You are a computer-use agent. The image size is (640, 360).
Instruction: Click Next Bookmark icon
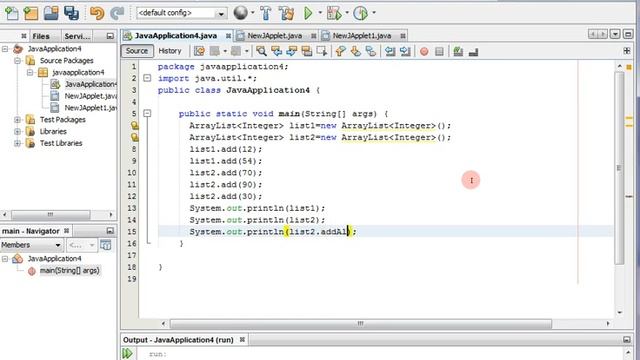pos(356,51)
